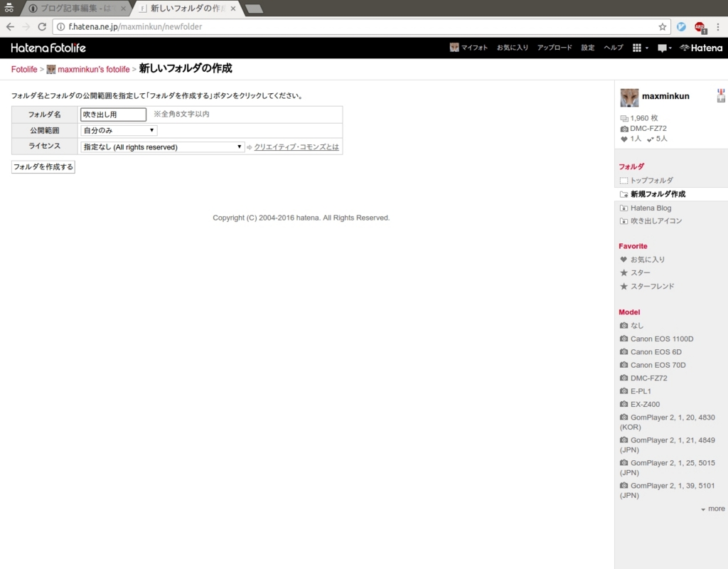This screenshot has width=728, height=569.
Task: Open クリエイティブ・コモンズとは link
Action: 296,147
